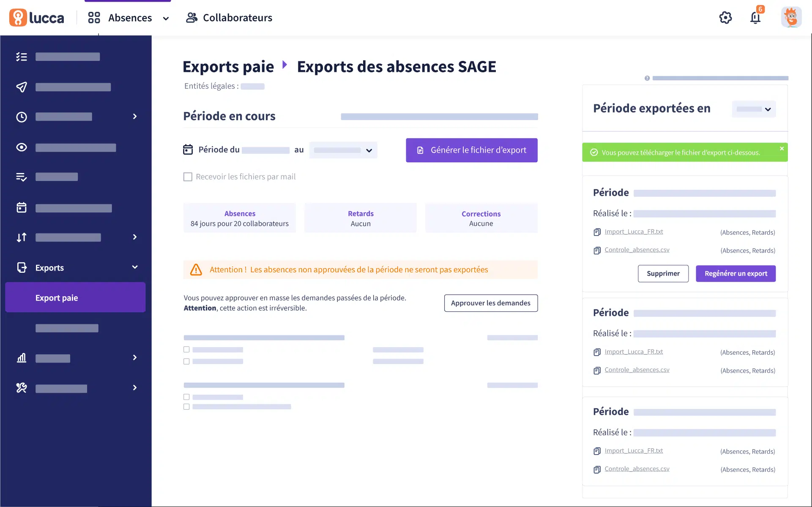812x507 pixels.
Task: Open the user avatar menu
Action: pyautogui.click(x=791, y=18)
